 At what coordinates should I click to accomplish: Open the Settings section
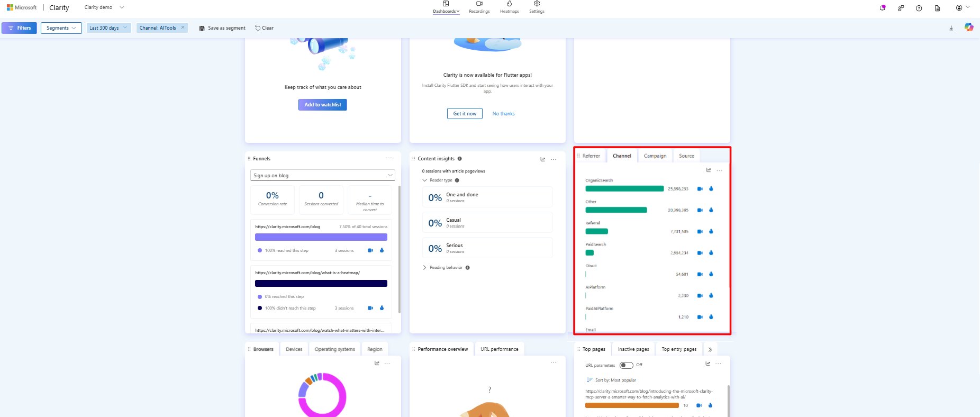tap(537, 7)
